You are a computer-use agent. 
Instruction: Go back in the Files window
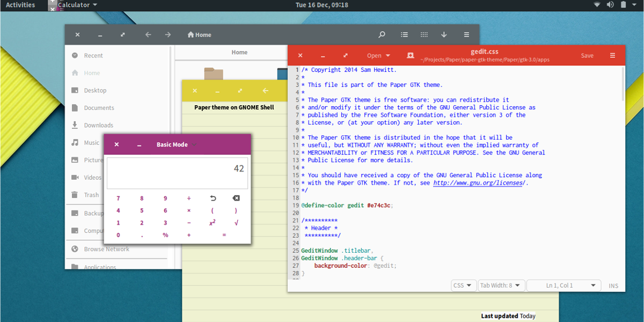tap(148, 35)
